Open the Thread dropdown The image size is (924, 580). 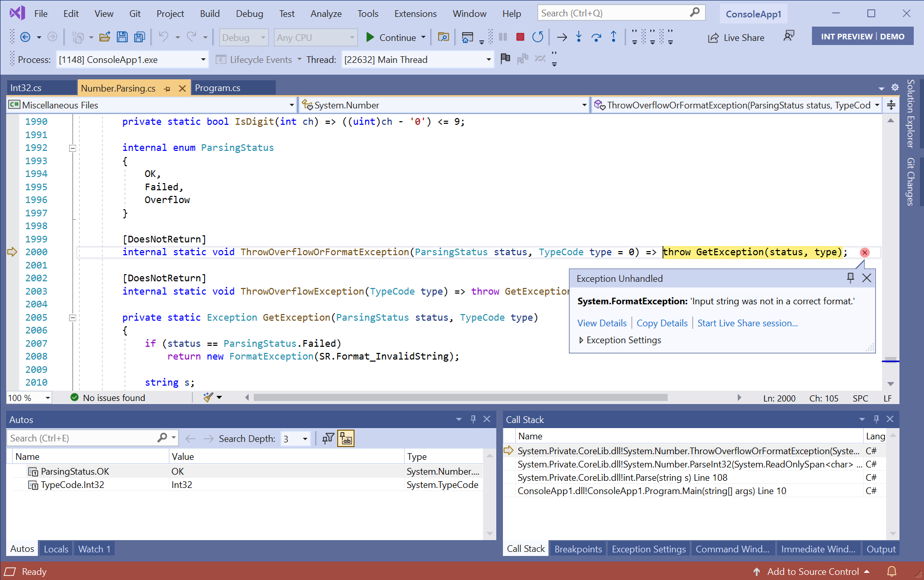click(x=417, y=60)
